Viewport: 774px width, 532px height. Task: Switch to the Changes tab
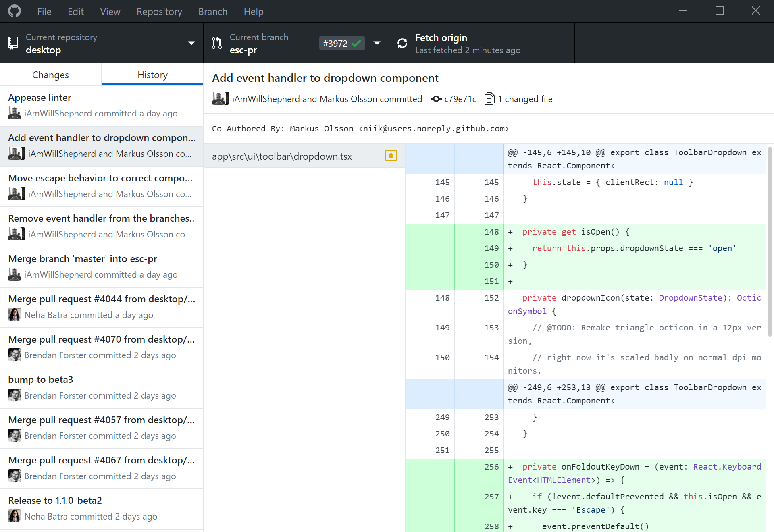(x=50, y=75)
